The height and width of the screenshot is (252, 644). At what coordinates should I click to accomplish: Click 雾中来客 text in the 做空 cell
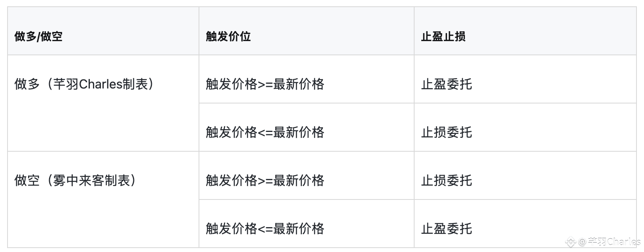[x=78, y=181]
